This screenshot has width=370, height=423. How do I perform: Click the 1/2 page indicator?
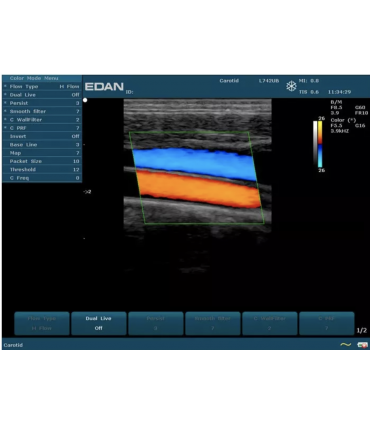tap(362, 330)
